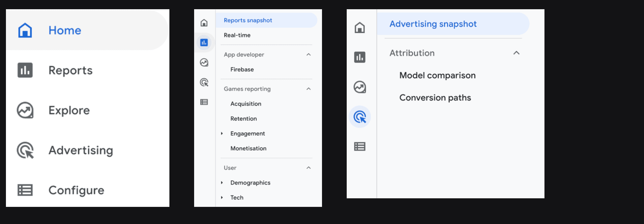Click the Home icon in the expanded left menu

pyautogui.click(x=25, y=30)
